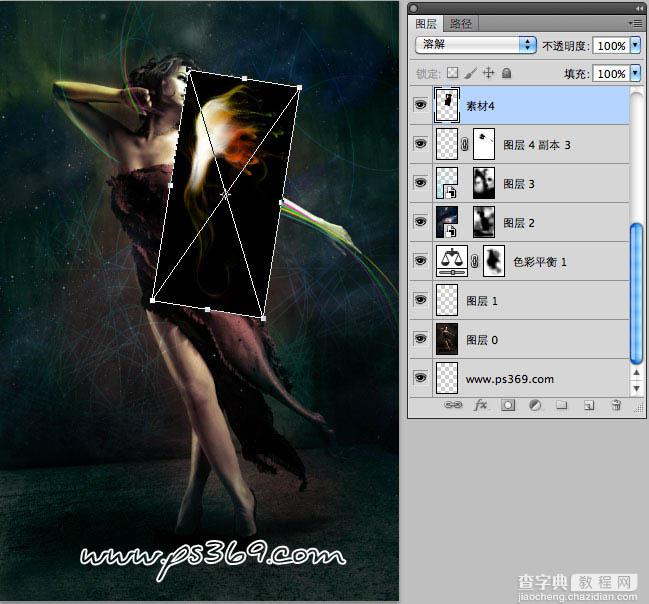Toggle lock transparent pixels icon
649x604 pixels.
(x=452, y=73)
